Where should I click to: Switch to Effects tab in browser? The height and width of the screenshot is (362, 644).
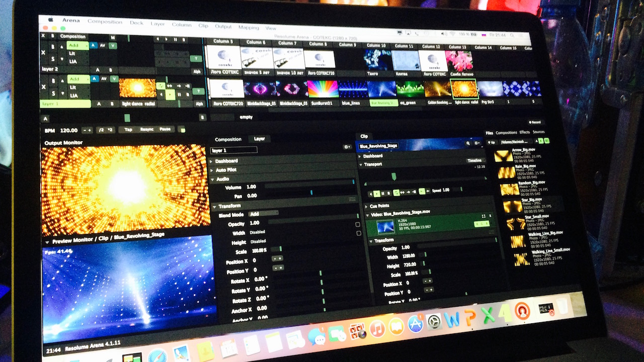click(525, 132)
